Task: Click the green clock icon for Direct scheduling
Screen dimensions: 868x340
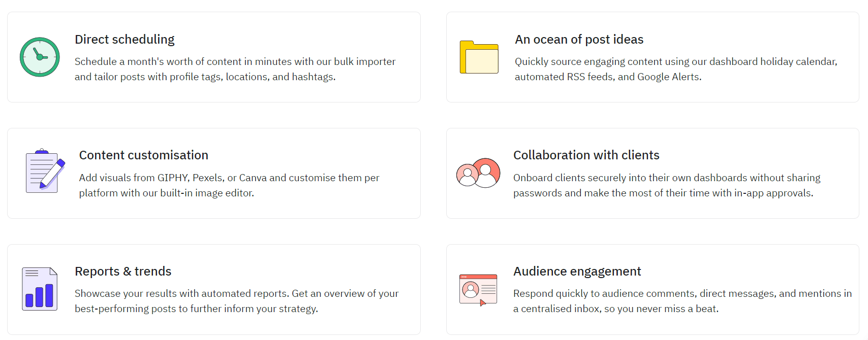Action: (x=40, y=57)
